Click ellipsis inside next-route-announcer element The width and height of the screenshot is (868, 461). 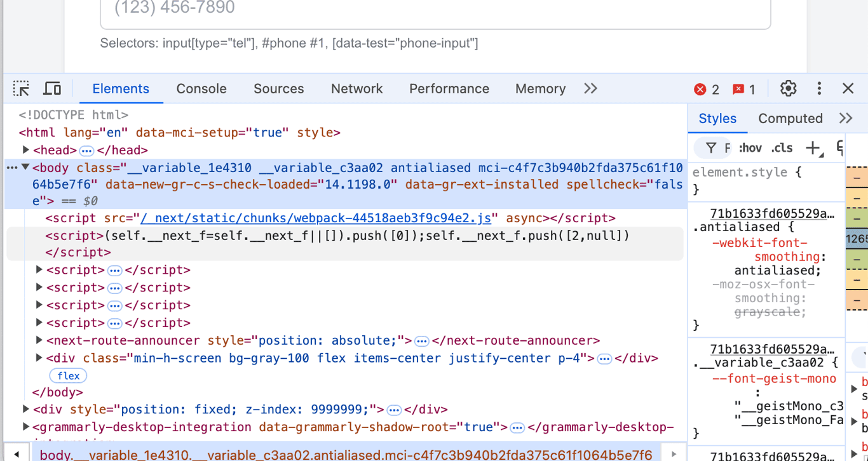[422, 341]
